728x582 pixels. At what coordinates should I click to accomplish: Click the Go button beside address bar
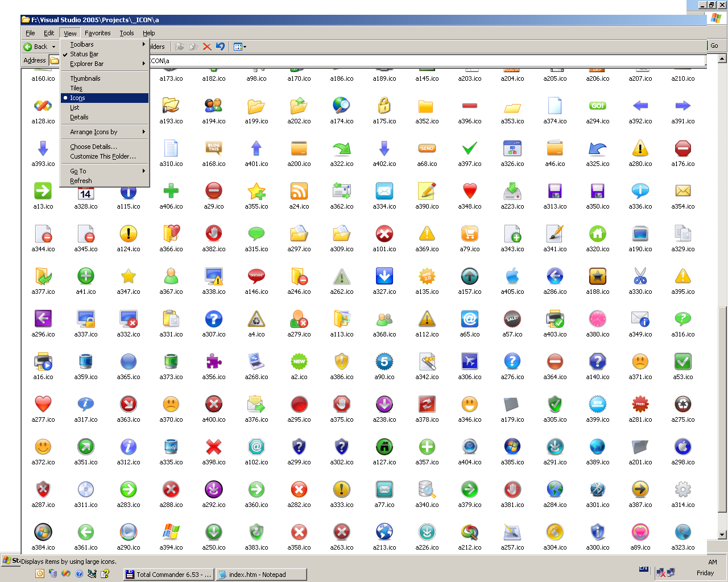tap(714, 45)
